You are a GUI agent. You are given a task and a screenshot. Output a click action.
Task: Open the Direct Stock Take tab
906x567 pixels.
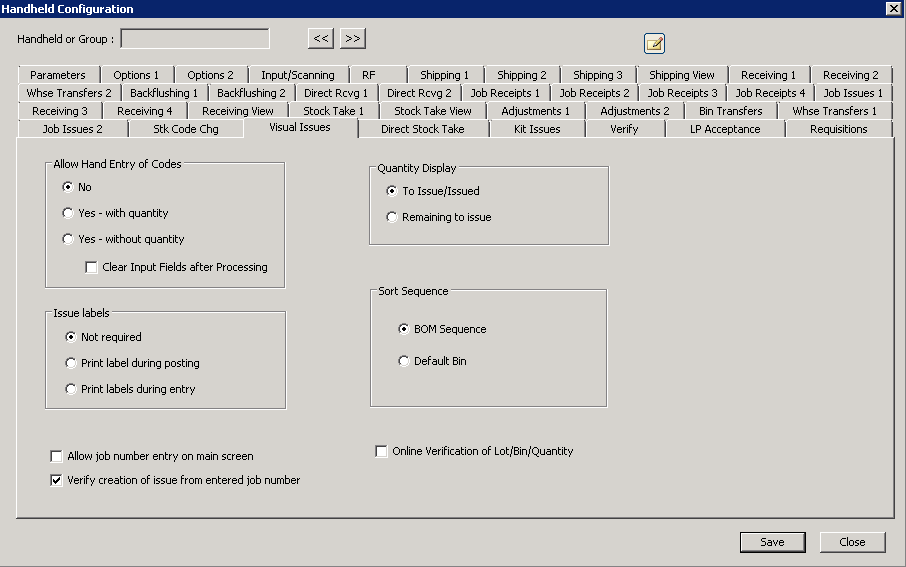click(422, 129)
